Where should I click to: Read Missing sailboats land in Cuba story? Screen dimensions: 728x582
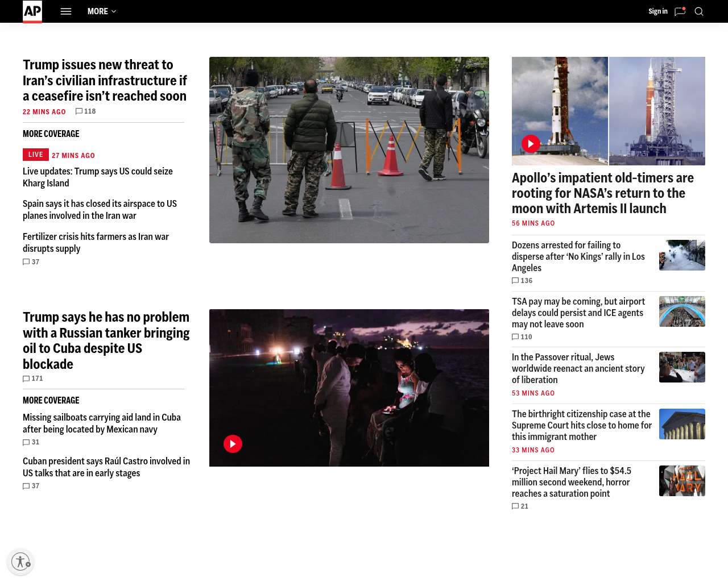point(102,423)
